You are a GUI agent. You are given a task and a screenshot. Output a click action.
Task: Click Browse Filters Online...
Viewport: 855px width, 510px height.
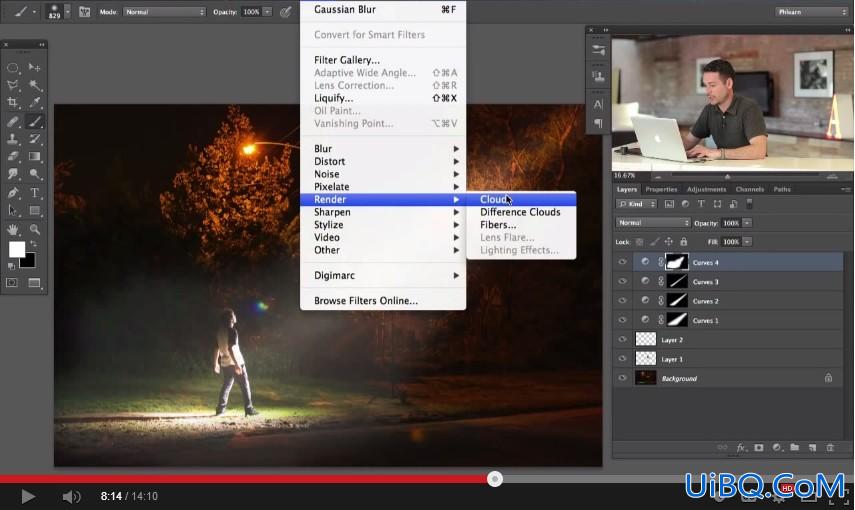coord(366,301)
